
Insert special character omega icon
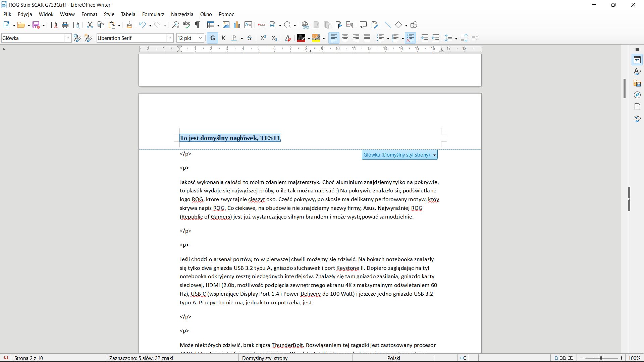287,25
